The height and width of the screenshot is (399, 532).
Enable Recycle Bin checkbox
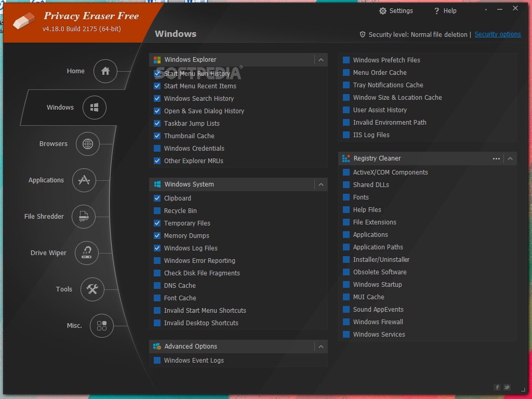tap(157, 211)
